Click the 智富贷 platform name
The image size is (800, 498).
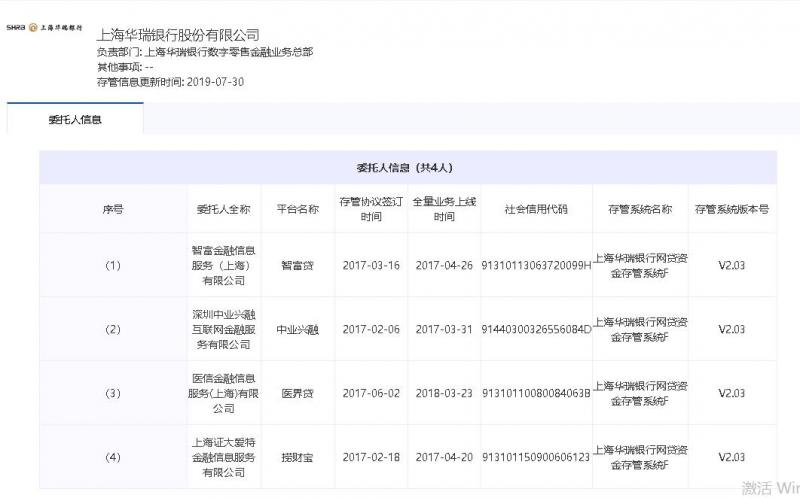click(x=297, y=265)
